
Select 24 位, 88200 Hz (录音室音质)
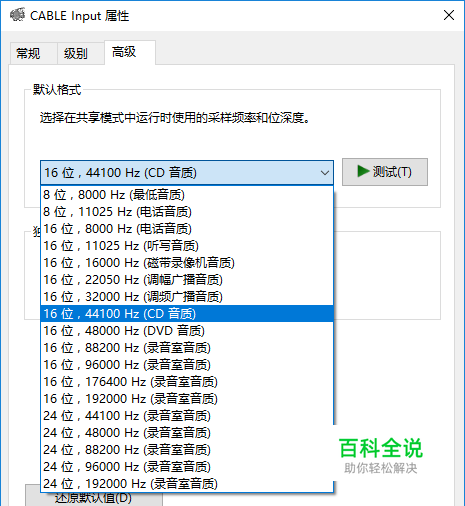tap(187, 450)
